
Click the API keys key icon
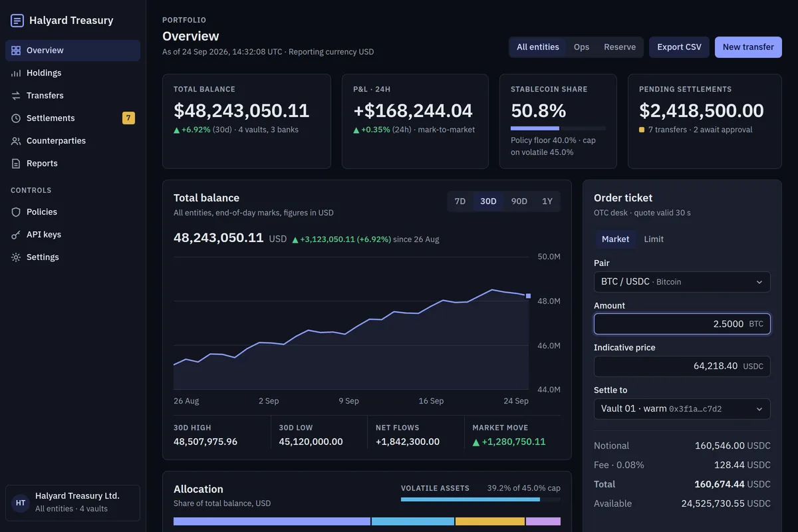pyautogui.click(x=16, y=235)
